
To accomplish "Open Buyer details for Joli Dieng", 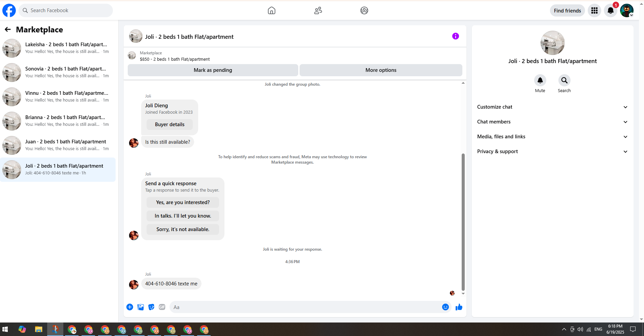I will [x=170, y=124].
